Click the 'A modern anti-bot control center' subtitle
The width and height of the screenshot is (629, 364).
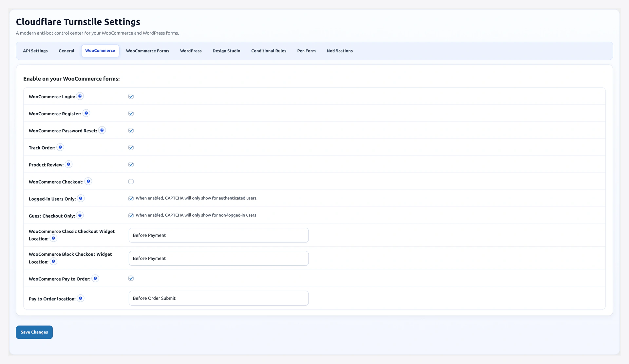97,33
